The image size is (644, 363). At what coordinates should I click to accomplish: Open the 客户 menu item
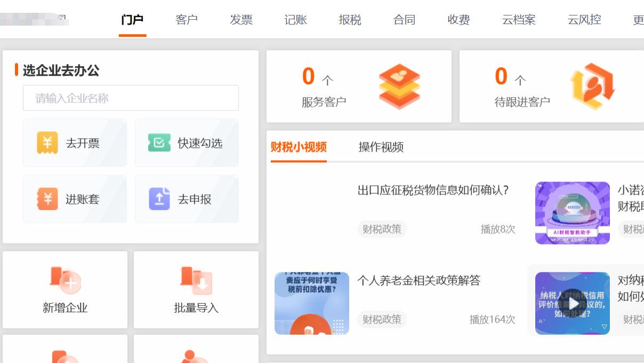click(187, 20)
